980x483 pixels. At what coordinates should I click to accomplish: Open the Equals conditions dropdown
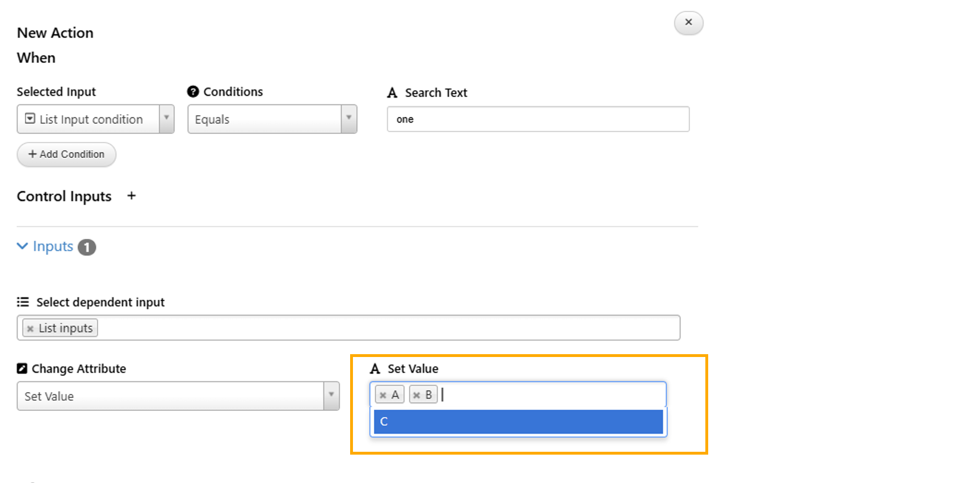click(x=348, y=119)
